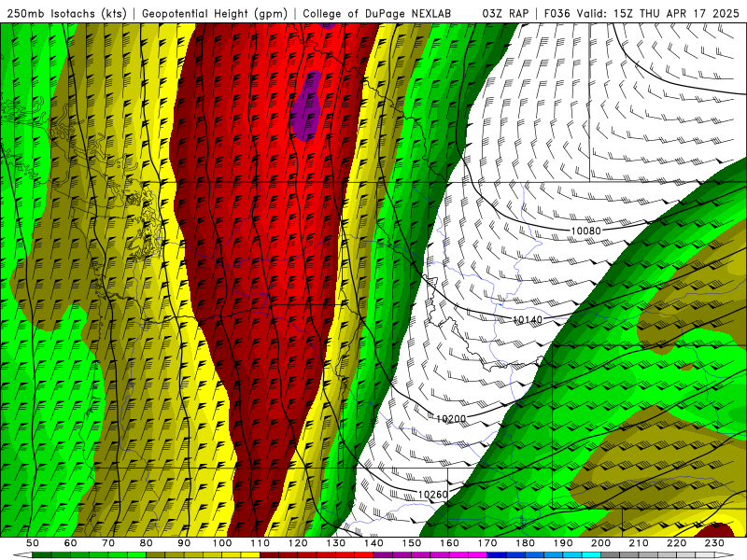
Task: Click the 210 knot colorbar label
Action: (639, 543)
